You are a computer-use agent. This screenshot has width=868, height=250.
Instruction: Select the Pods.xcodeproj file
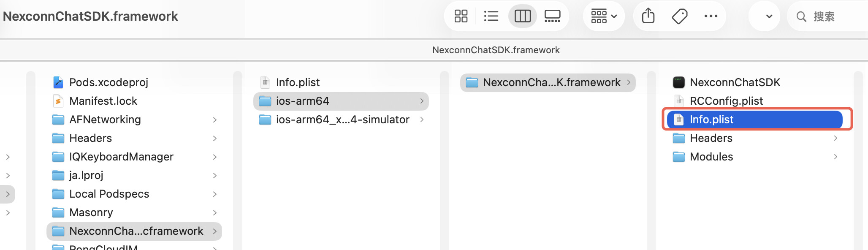click(108, 82)
